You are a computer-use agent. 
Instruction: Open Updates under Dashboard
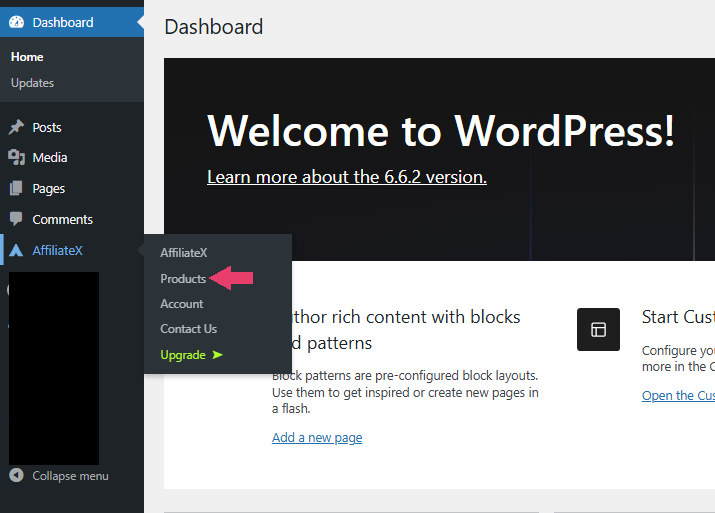tap(32, 83)
